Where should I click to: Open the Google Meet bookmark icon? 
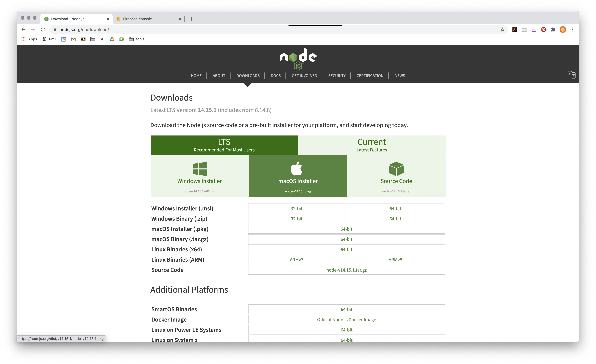point(122,39)
